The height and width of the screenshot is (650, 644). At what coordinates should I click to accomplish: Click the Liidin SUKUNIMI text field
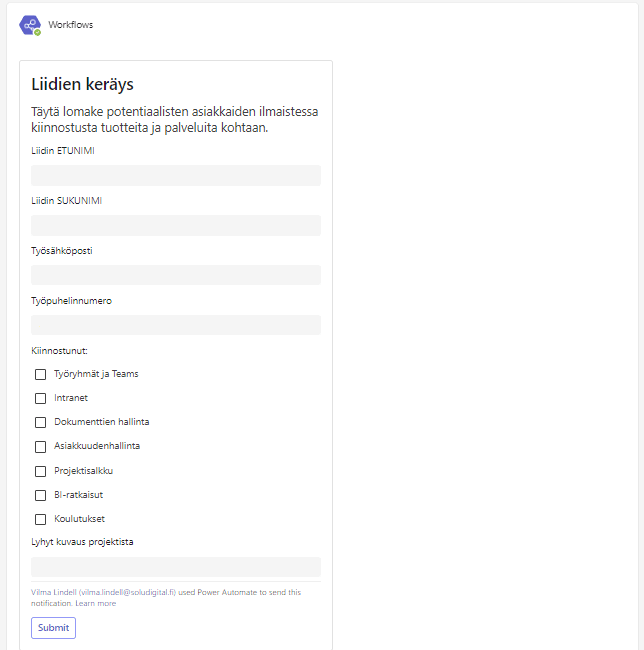[176, 226]
